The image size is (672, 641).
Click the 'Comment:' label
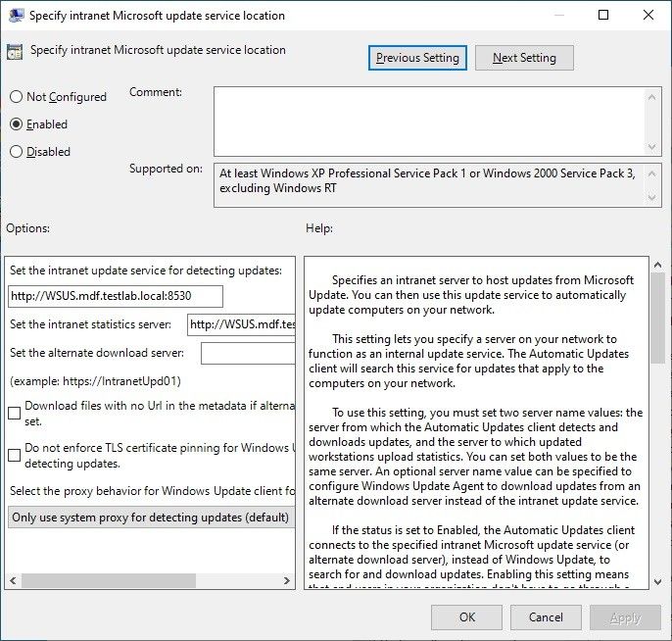[x=156, y=92]
